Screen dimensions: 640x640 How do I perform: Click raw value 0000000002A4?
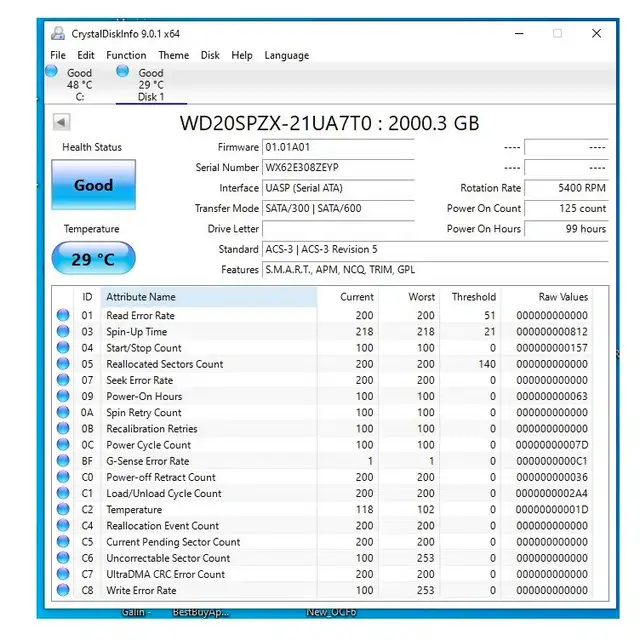point(551,493)
